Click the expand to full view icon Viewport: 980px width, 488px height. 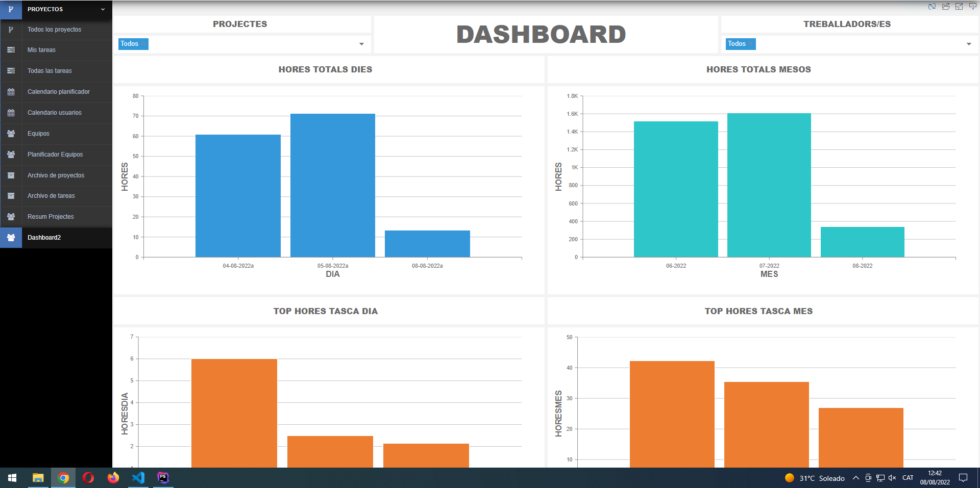[959, 6]
